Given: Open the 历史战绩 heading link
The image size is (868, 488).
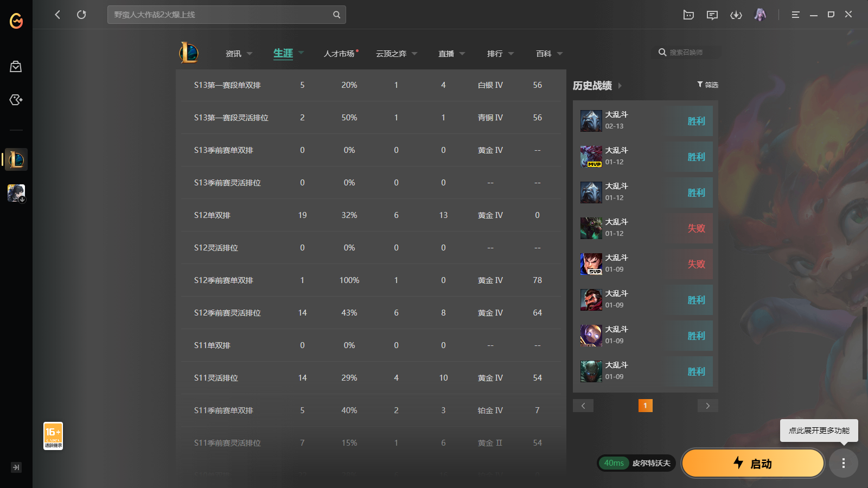Looking at the screenshot, I should (592, 86).
